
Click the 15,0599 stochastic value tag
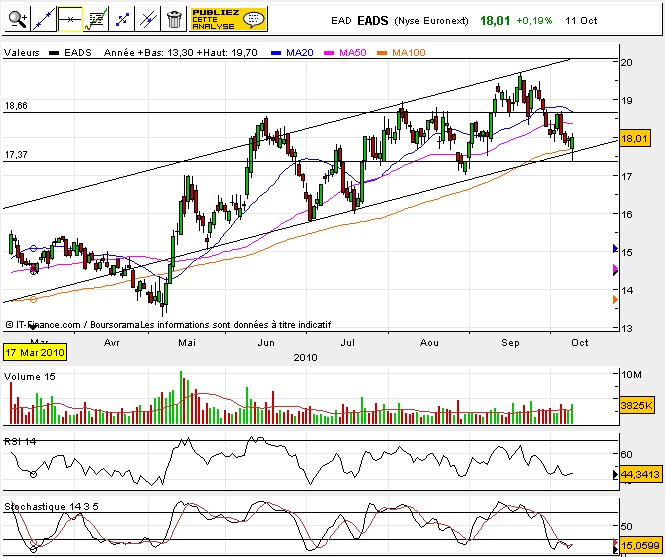(x=641, y=545)
